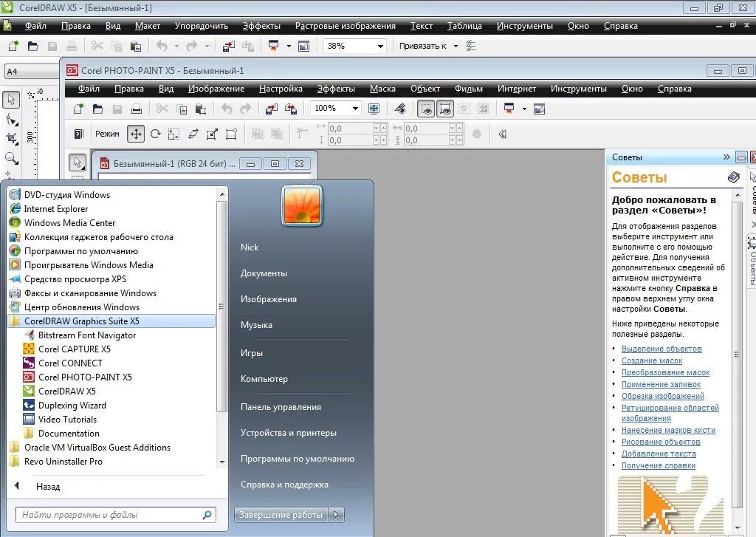Viewport: 756px width, 537px height.
Task: Expand CorelDRAW undo history arrow
Action: pyautogui.click(x=176, y=47)
